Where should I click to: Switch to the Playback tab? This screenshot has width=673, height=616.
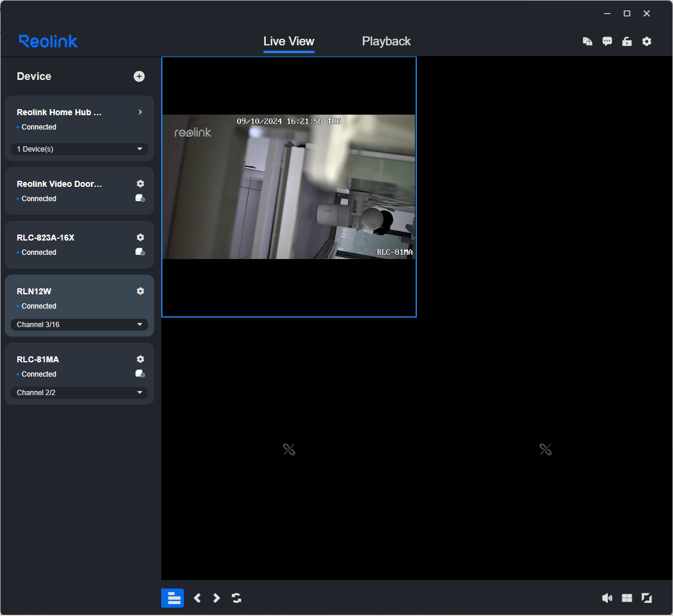[386, 41]
